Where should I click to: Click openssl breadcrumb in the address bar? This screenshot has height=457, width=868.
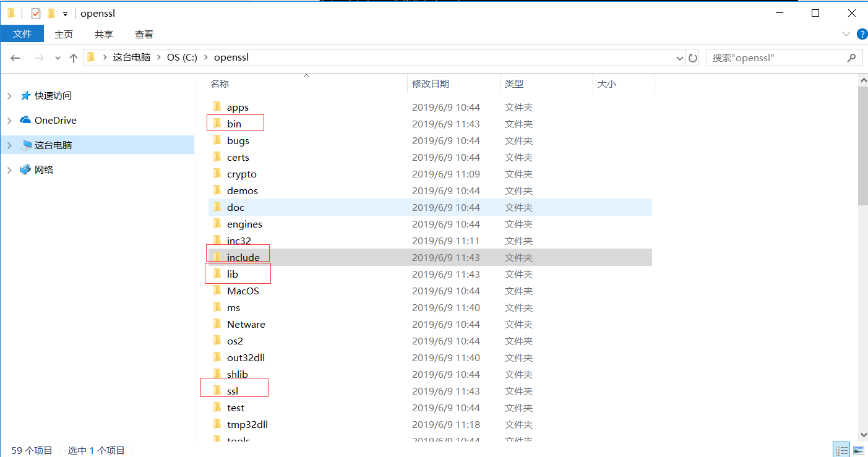[x=231, y=58]
